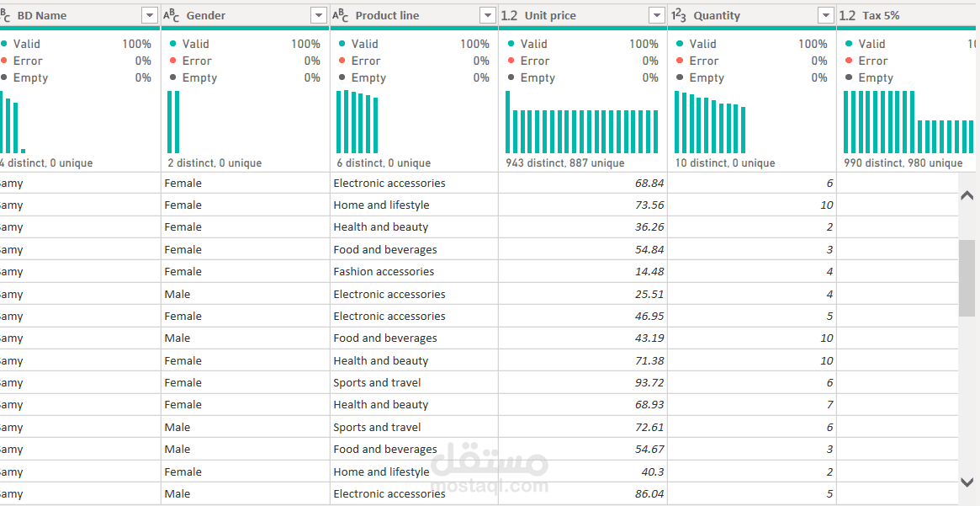980x506 pixels.
Task: Open the Unit price filter dropdown
Action: point(657,15)
